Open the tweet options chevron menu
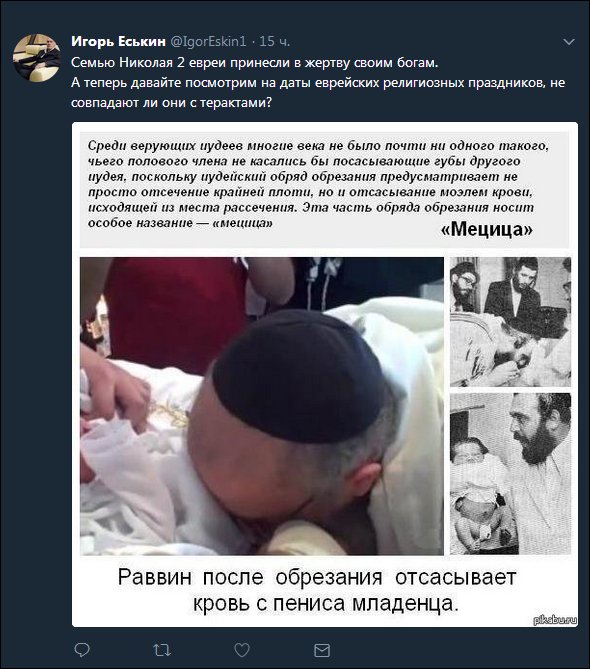 click(569, 42)
